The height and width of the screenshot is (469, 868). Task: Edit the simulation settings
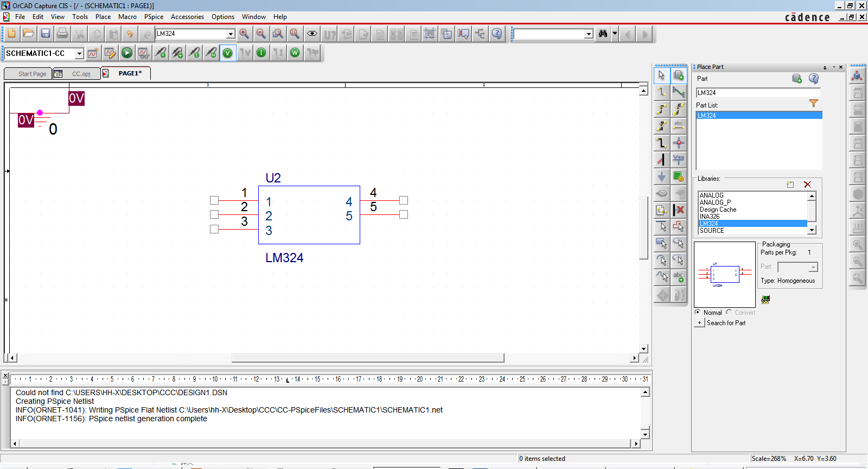(x=110, y=53)
